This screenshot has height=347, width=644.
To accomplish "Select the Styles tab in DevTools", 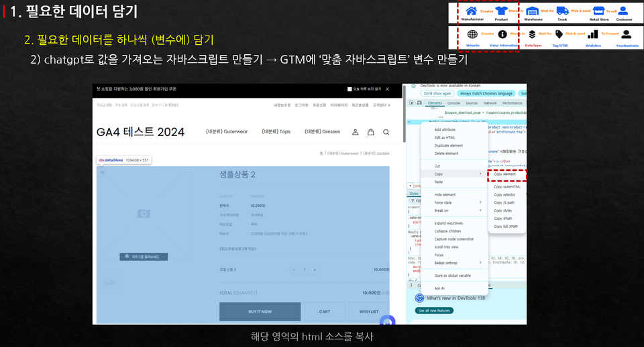I will pyautogui.click(x=414, y=194).
